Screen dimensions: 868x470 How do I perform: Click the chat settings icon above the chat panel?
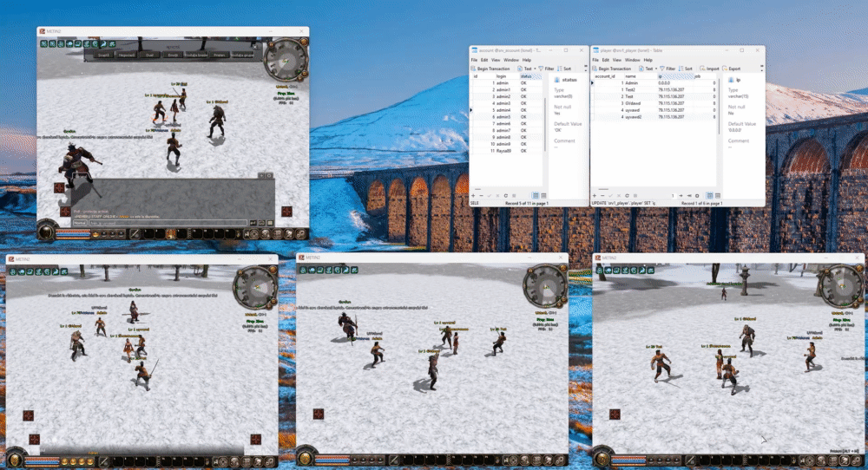270,176
